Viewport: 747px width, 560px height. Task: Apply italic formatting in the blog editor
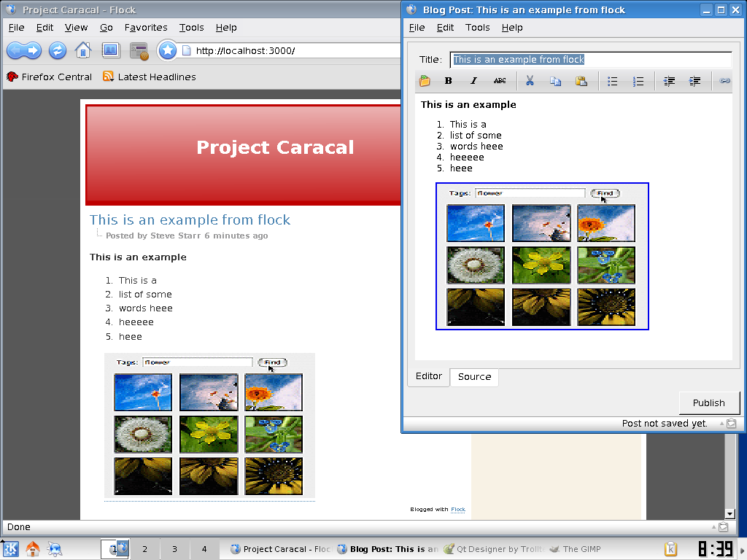coord(473,81)
